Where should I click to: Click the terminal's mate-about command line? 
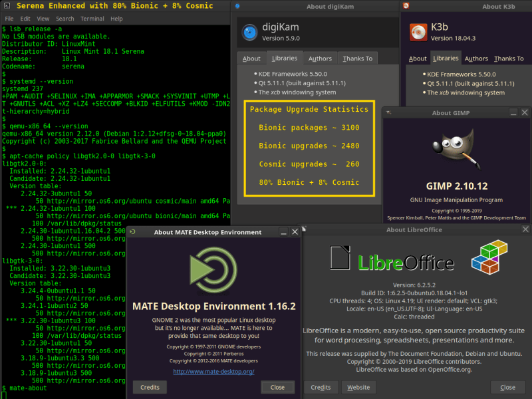point(27,388)
